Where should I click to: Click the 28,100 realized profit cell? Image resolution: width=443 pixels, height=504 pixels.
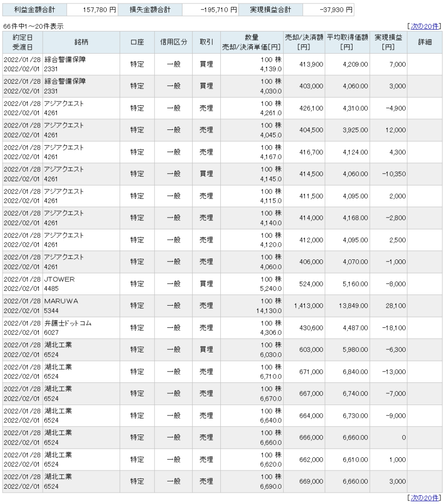388,306
